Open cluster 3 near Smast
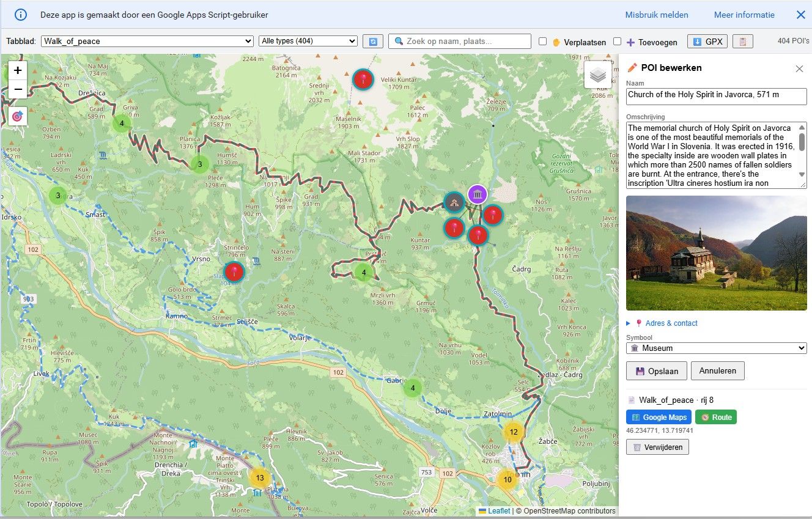 point(58,196)
